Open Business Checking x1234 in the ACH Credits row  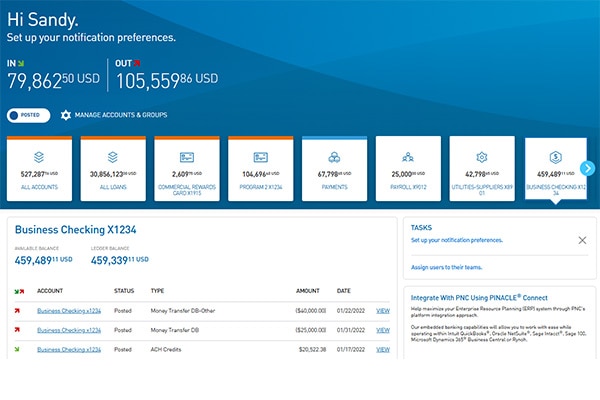coord(69,349)
